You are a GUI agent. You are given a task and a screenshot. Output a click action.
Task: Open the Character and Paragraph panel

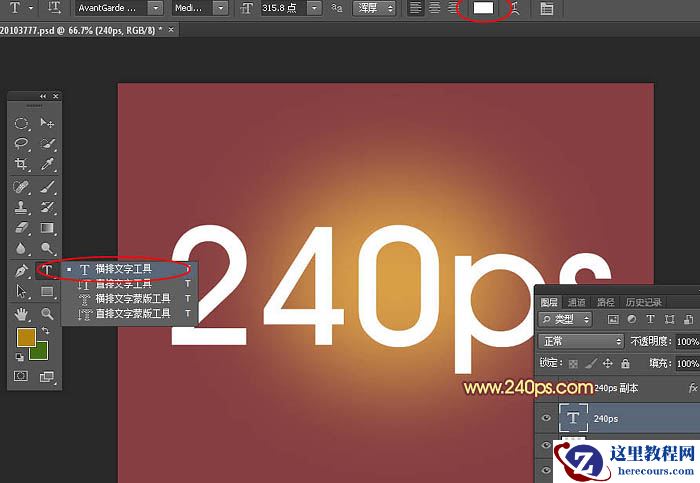pyautogui.click(x=546, y=8)
